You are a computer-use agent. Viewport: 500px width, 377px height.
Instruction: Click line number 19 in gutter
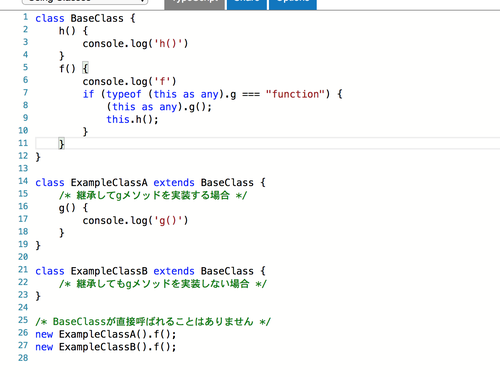(x=23, y=244)
